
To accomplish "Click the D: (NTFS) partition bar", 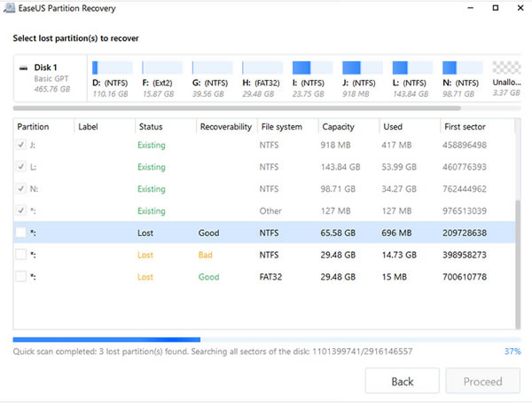I will click(x=113, y=67).
